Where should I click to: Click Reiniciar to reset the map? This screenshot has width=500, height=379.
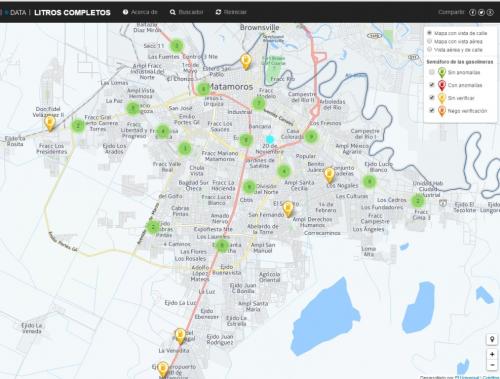(231, 12)
